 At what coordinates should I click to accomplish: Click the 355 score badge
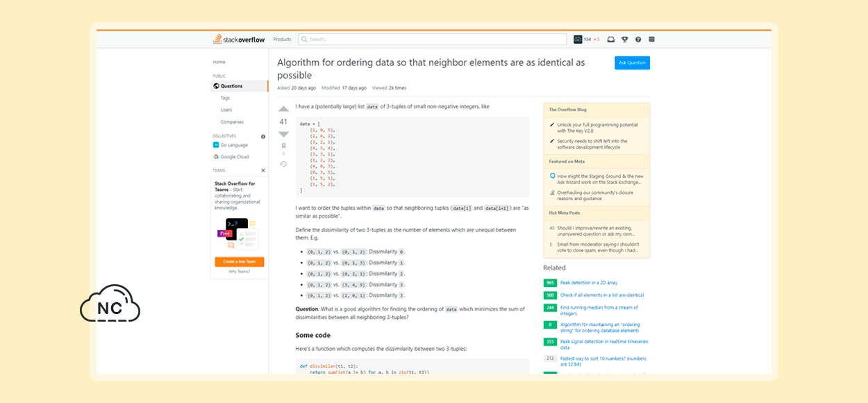550,341
